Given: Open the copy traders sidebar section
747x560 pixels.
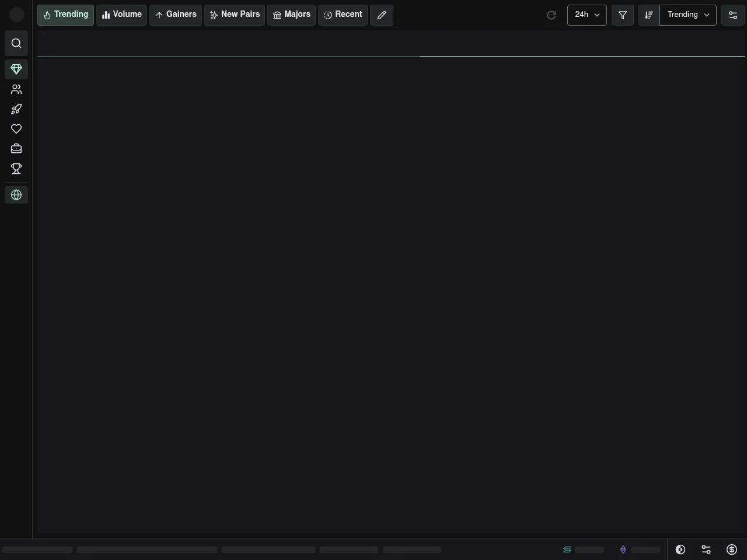Looking at the screenshot, I should coord(16,89).
